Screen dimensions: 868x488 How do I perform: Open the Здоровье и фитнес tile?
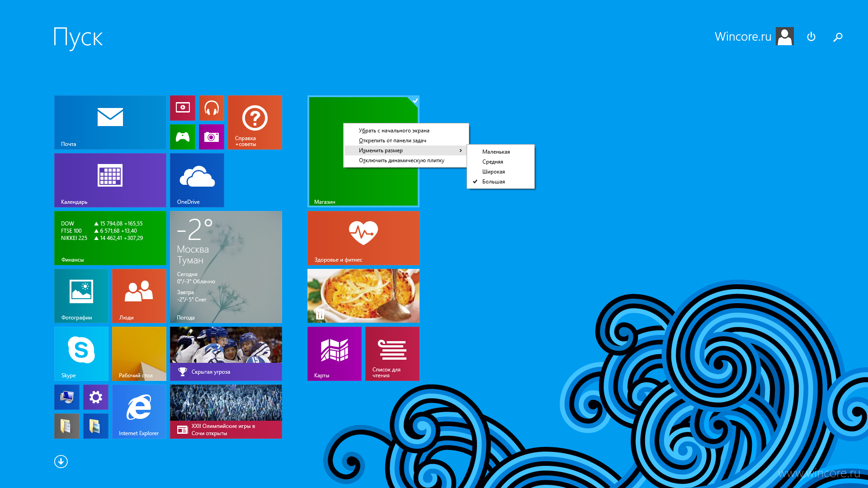coord(363,238)
